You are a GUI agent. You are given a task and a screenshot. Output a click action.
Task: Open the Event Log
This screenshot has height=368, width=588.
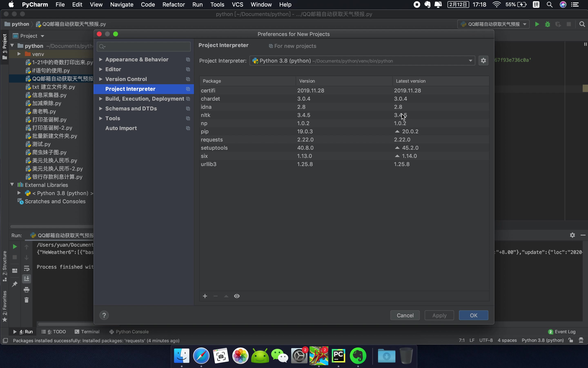click(x=562, y=331)
